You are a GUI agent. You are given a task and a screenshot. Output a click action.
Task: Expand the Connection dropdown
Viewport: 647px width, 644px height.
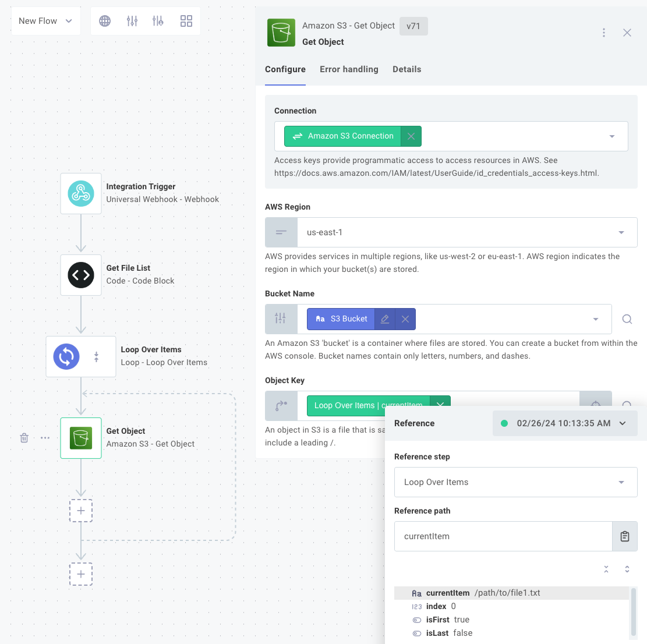[x=612, y=136]
